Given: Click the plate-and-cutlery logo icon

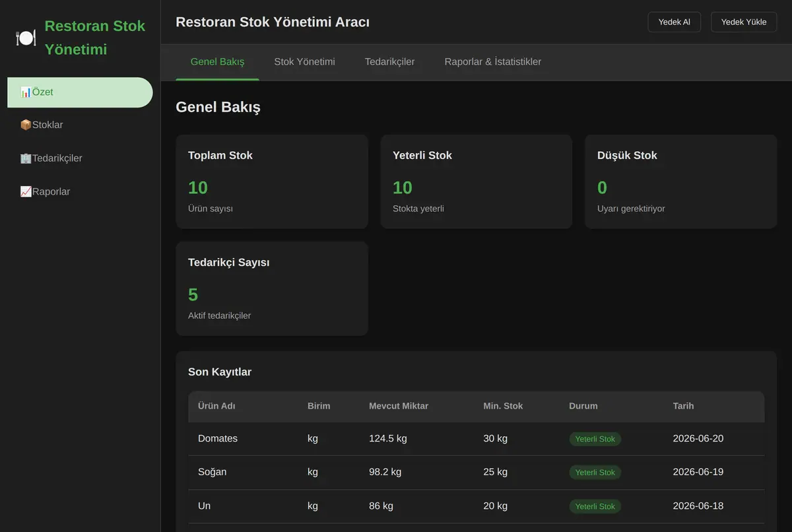Looking at the screenshot, I should pyautogui.click(x=26, y=38).
